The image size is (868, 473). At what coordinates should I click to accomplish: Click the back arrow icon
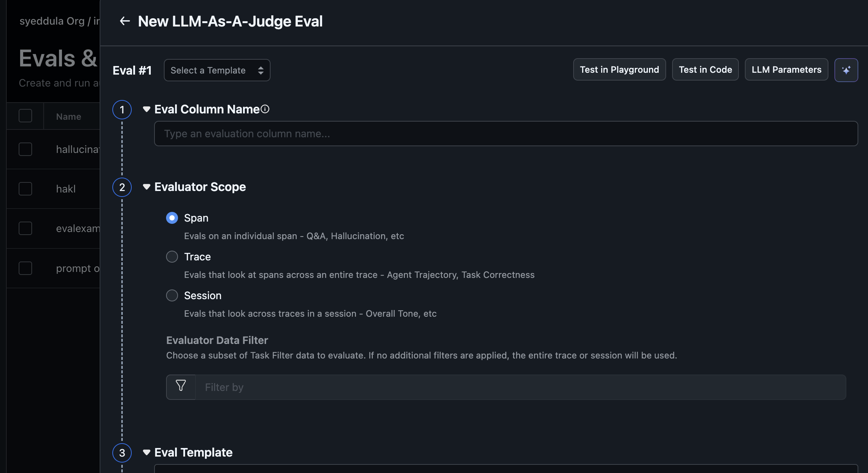[125, 21]
